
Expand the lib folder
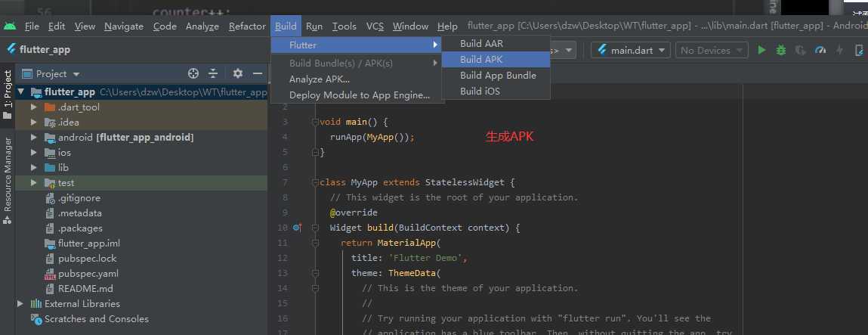click(34, 168)
